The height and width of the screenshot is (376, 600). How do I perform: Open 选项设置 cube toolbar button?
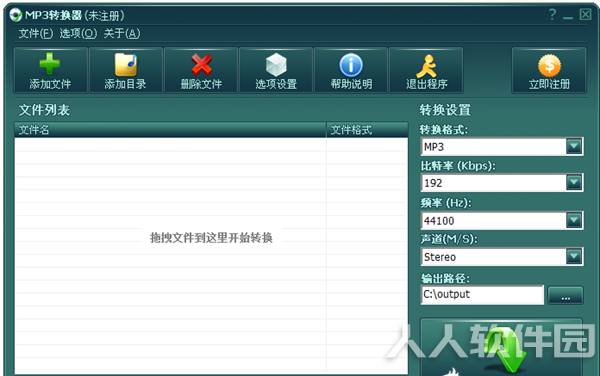[276, 71]
